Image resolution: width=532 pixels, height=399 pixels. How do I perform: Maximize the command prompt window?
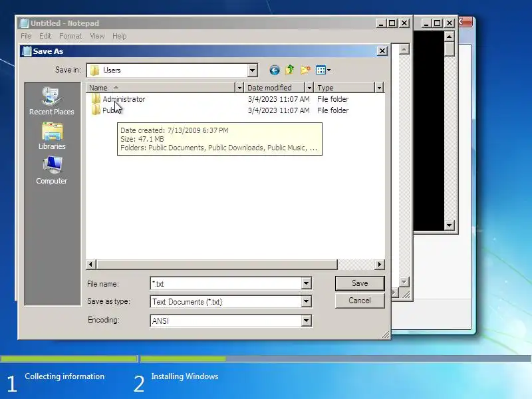click(x=438, y=23)
